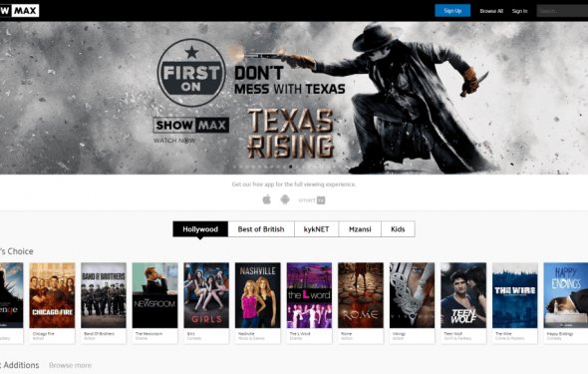This screenshot has height=374, width=588.
Task: Click the First On badge in banner
Action: (191, 73)
